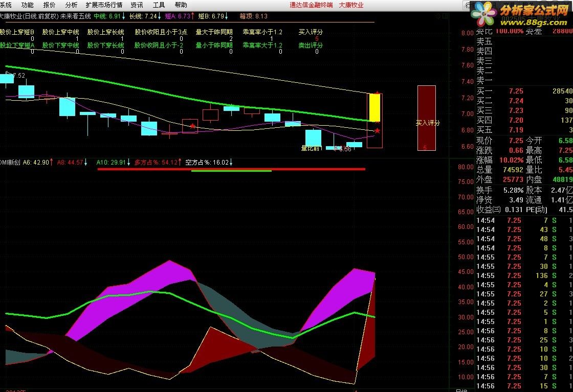This screenshot has height=392, width=573.
Task: Open the 资讯 menu
Action: (x=137, y=5)
